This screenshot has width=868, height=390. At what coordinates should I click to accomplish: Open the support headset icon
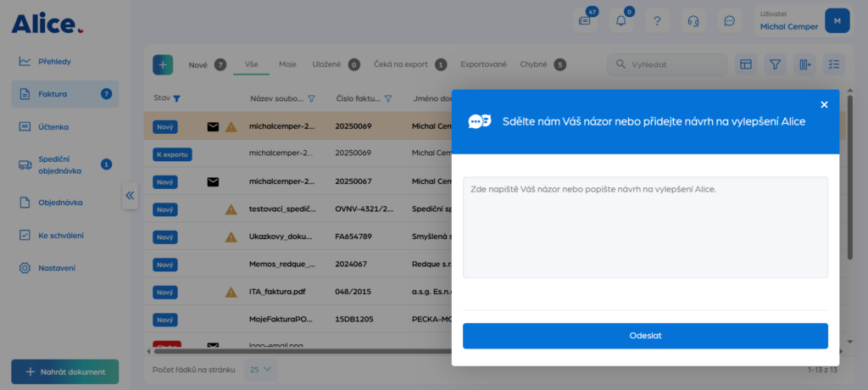693,20
